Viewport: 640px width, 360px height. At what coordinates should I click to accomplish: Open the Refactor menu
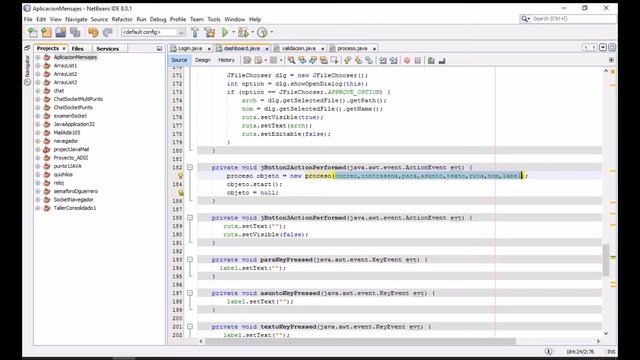coord(122,19)
